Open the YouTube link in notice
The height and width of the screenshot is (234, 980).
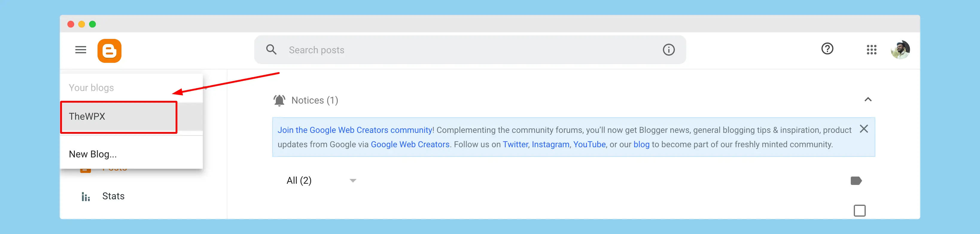[589, 145]
